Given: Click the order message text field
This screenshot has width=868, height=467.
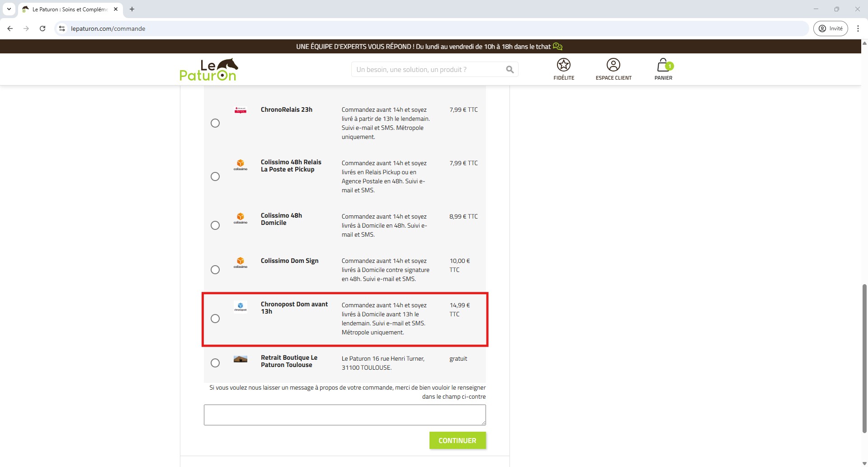Looking at the screenshot, I should 344,415.
